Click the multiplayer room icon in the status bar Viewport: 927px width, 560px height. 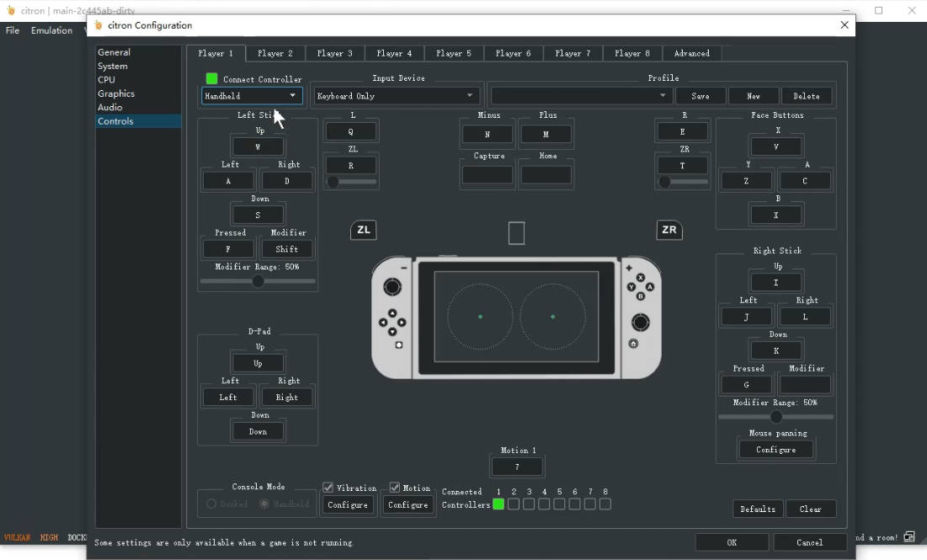(909, 537)
